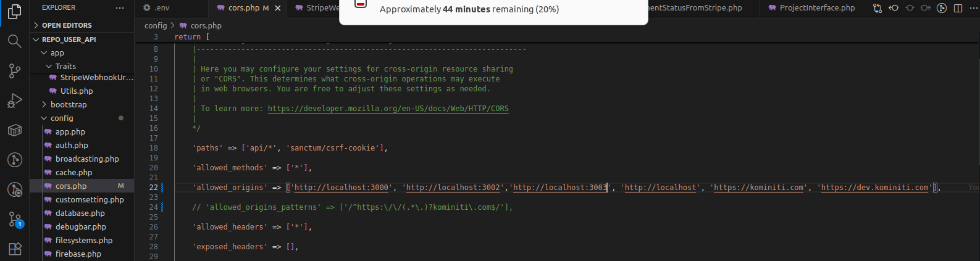This screenshot has width=980, height=261.
Task: Click the Explorer files icon
Action: click(14, 12)
